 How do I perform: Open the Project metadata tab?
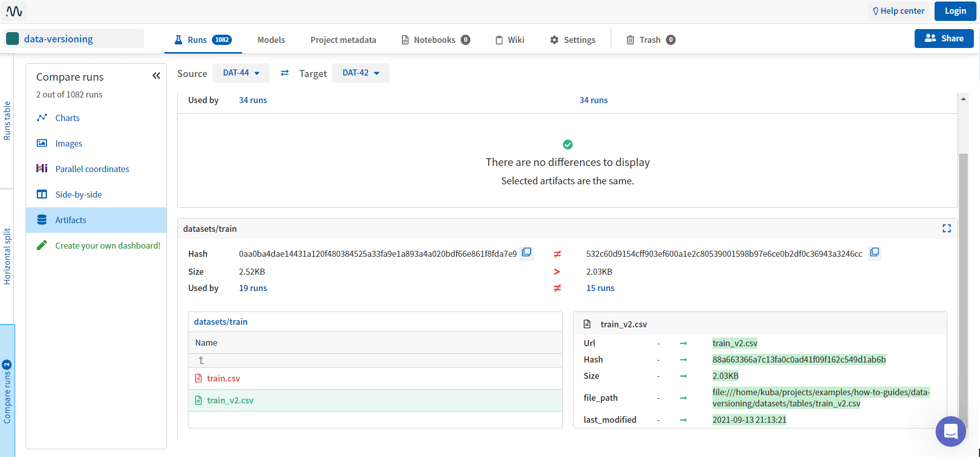click(x=343, y=40)
